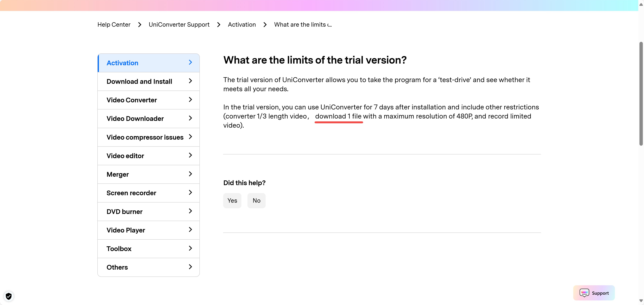644x305 pixels.
Task: Answer No to Did this help
Action: [x=257, y=200]
